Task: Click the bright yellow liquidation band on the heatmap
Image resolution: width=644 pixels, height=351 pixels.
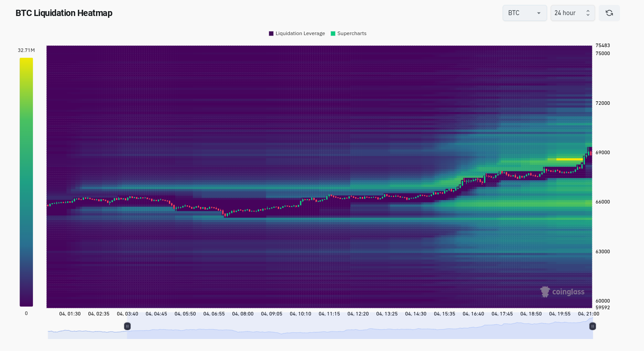Action: point(569,159)
